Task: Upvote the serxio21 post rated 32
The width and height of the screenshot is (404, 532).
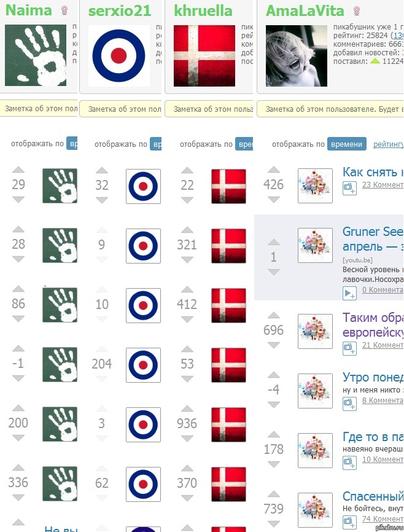Action: point(102,170)
